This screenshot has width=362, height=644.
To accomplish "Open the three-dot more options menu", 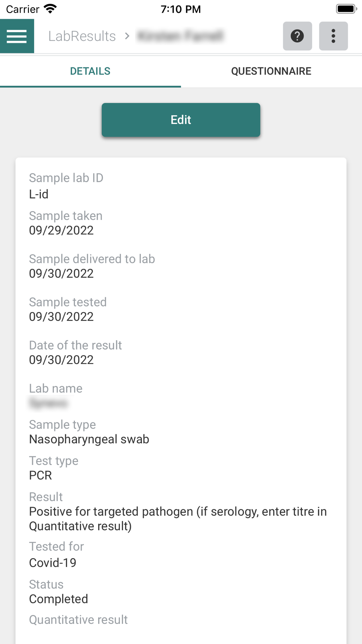I will pos(333,36).
